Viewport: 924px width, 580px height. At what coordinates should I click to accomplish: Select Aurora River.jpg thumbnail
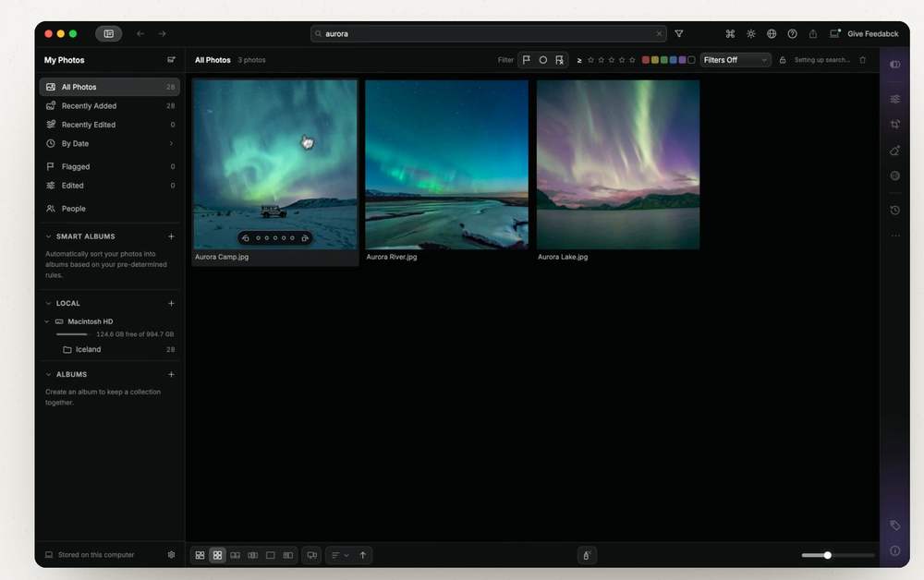[x=446, y=165]
